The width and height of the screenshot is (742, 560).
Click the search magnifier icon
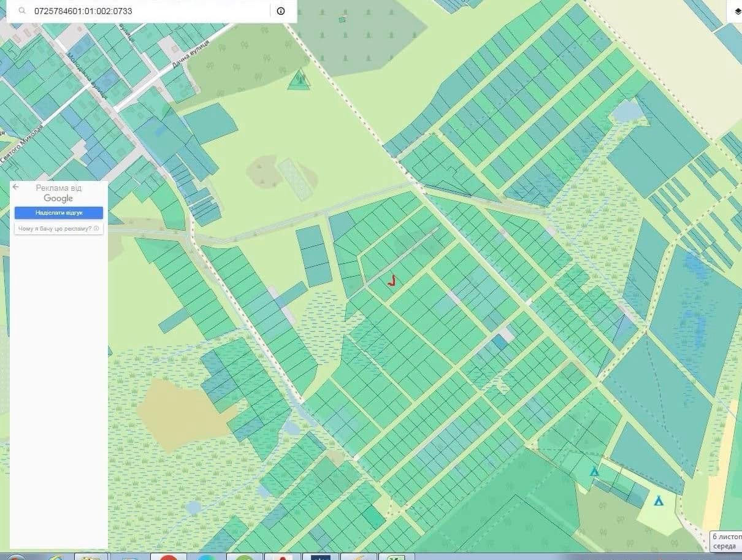(x=22, y=11)
